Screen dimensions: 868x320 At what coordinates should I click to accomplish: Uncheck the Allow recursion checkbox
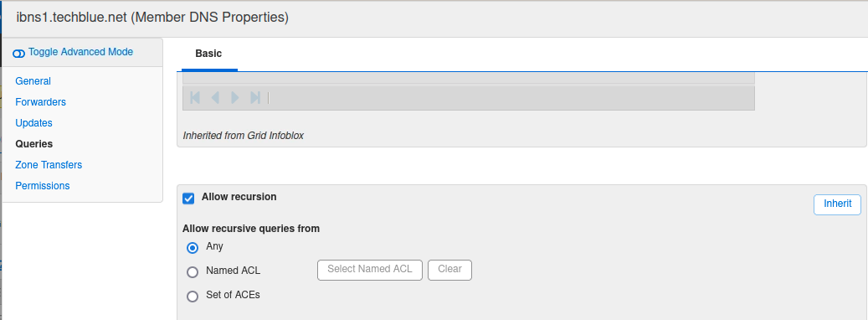[x=189, y=199]
